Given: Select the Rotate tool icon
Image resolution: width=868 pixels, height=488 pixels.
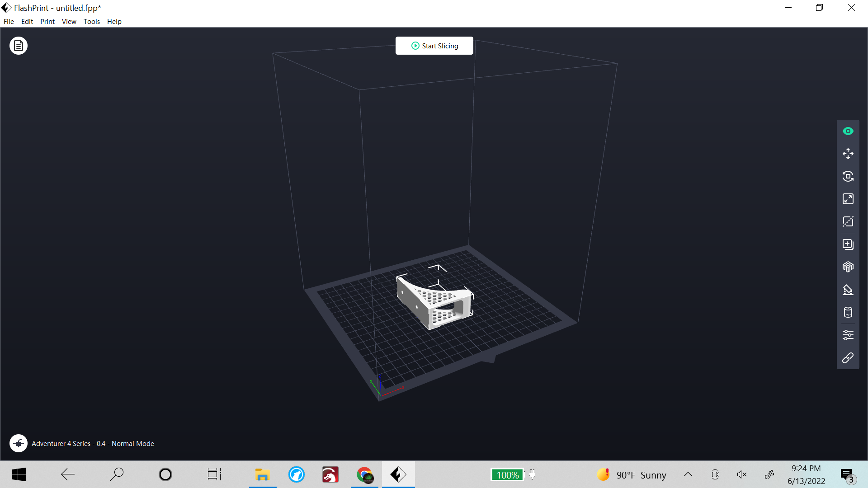Looking at the screenshot, I should pos(848,176).
